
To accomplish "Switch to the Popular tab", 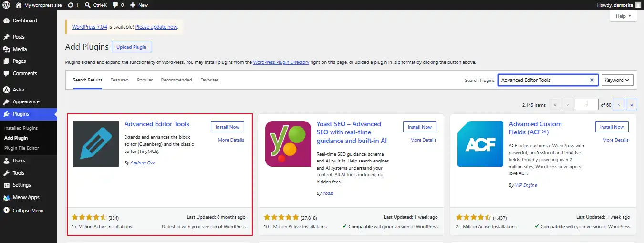I will click(x=145, y=80).
